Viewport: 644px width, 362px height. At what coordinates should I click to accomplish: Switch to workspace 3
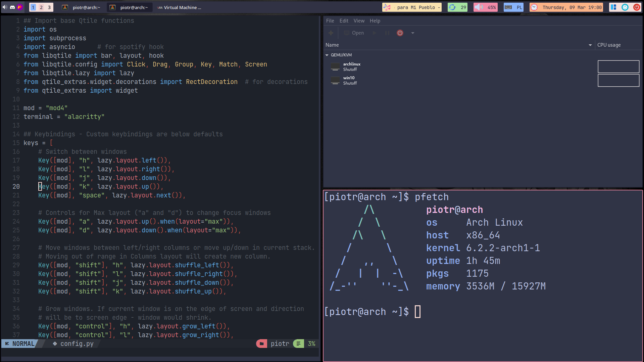click(49, 7)
